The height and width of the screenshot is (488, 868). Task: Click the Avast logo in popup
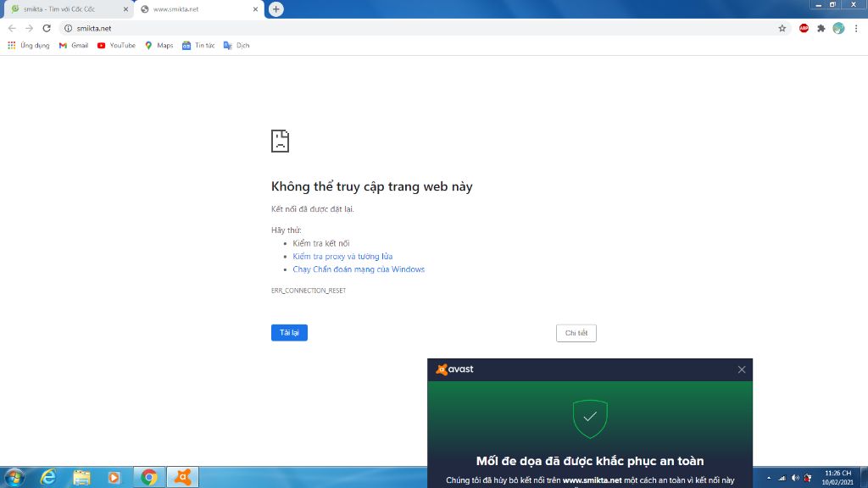click(x=454, y=369)
